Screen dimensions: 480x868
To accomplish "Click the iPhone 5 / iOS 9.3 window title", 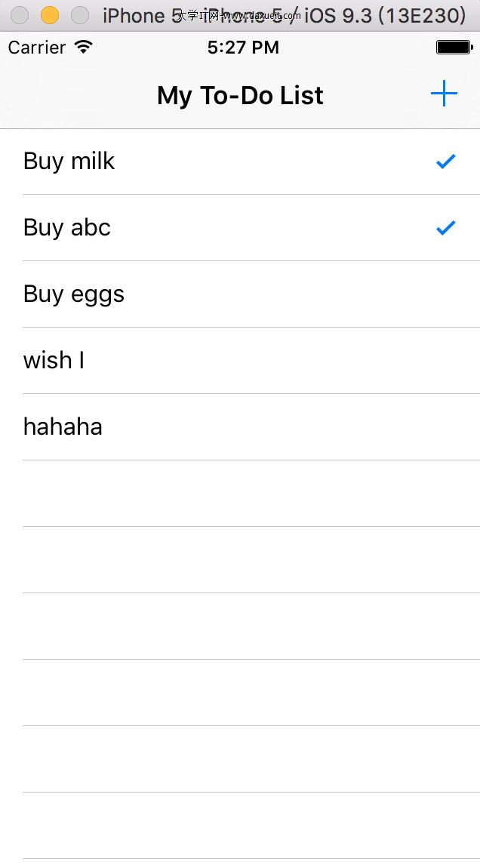I will point(284,15).
